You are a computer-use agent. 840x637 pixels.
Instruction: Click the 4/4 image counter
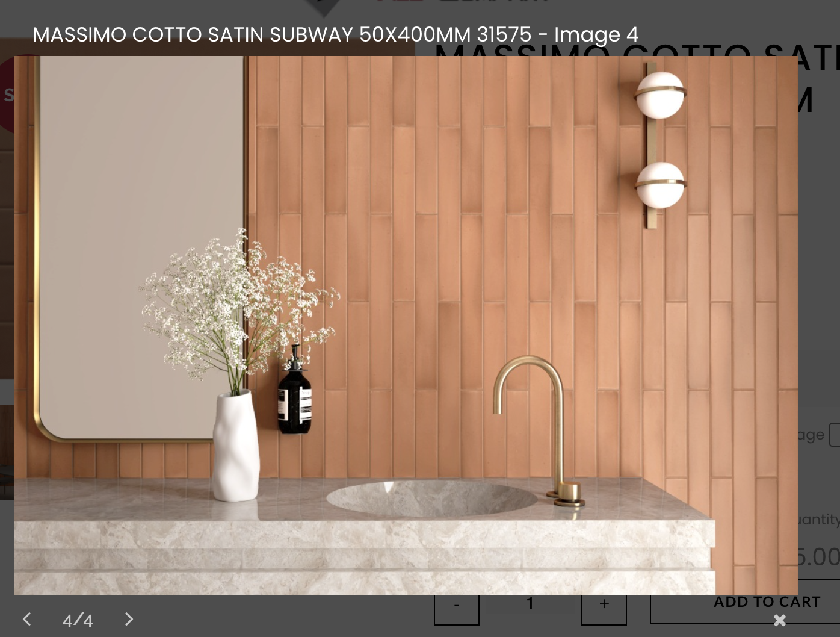[78, 620]
